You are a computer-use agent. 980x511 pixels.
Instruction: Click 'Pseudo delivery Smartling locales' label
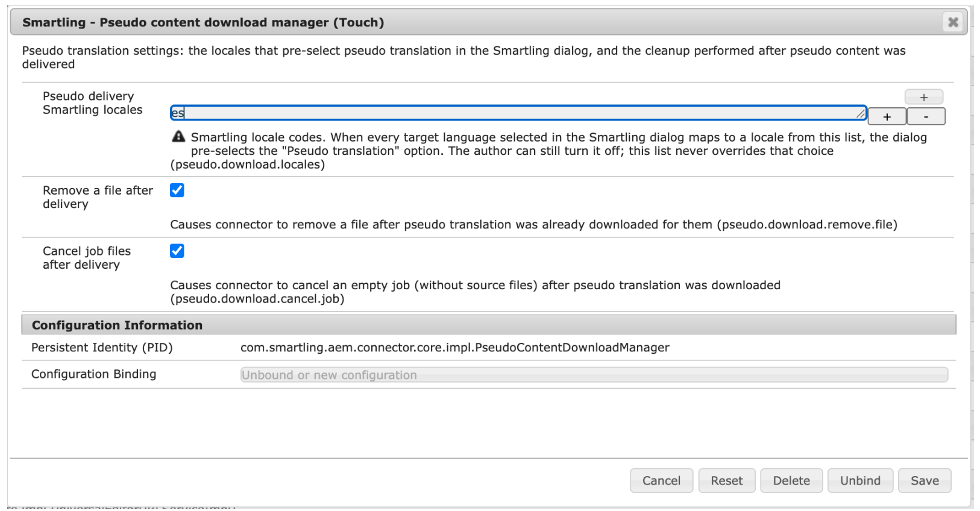93,103
